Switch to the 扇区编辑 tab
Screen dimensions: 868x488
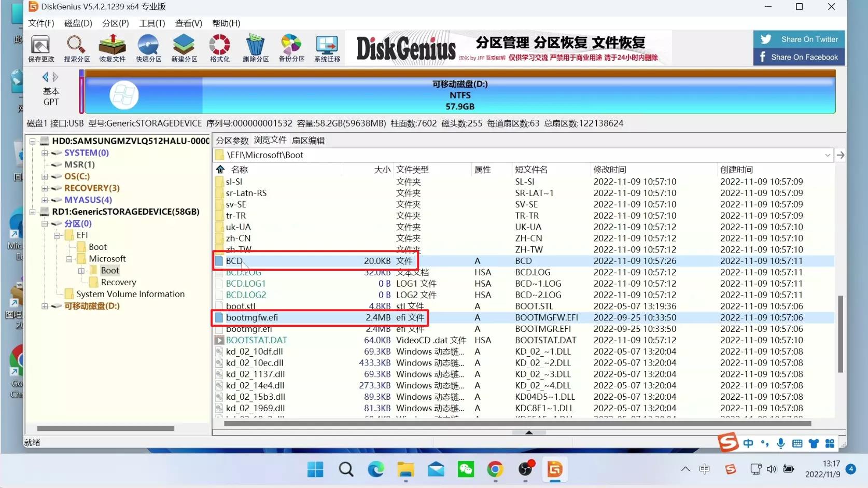click(308, 140)
